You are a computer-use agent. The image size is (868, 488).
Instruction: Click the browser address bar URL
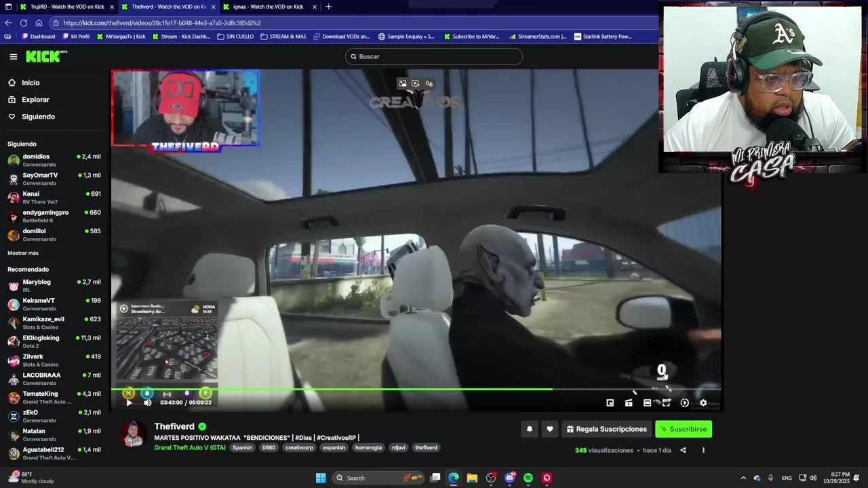162,23
